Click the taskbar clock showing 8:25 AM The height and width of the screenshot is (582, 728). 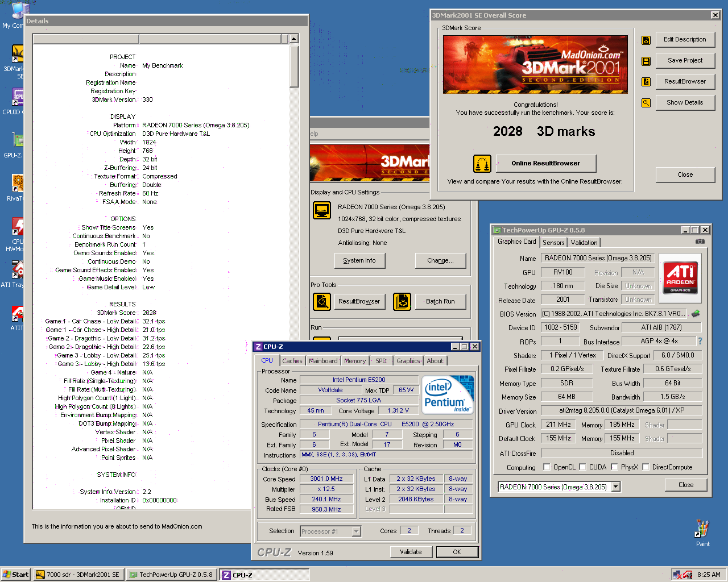tap(709, 575)
